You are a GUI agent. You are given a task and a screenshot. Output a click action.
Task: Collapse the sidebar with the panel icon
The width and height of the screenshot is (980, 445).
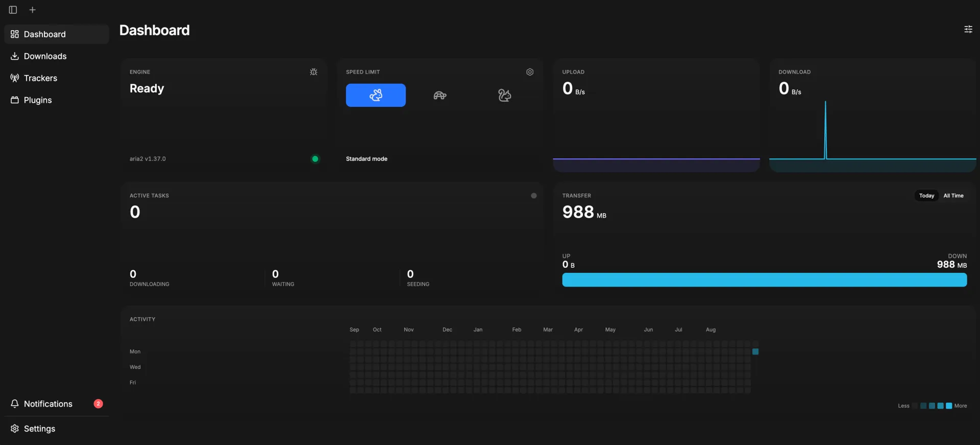coord(13,10)
